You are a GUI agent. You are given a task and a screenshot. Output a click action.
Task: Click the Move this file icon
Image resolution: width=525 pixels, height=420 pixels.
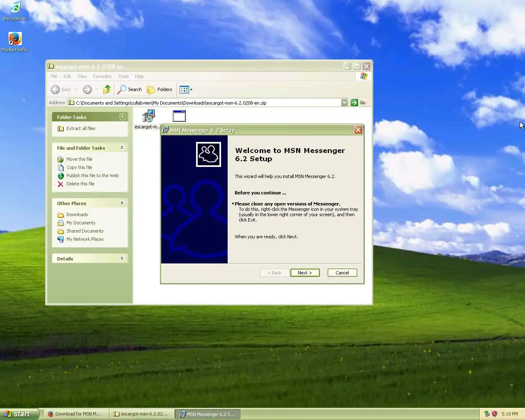pyautogui.click(x=61, y=159)
